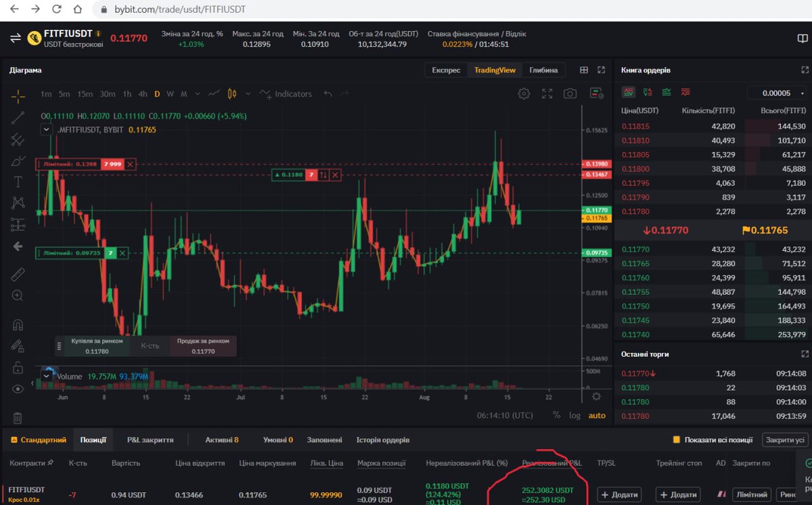Viewport: 812px width, 505px height.
Task: Click the К-сть quantity field
Action: 150,346
